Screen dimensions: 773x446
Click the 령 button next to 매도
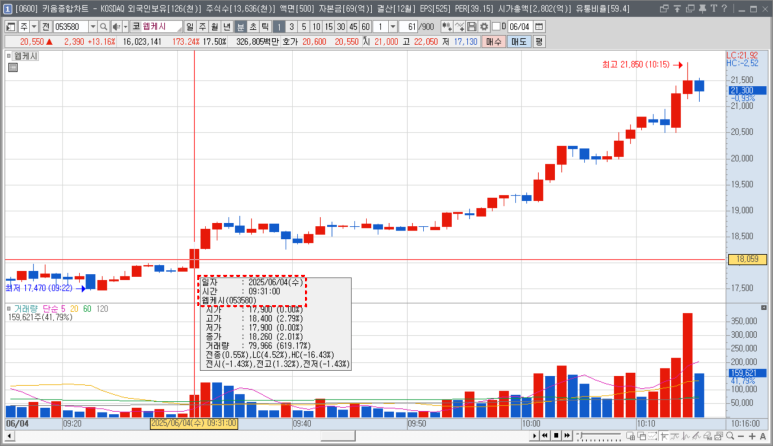pyautogui.click(x=539, y=42)
